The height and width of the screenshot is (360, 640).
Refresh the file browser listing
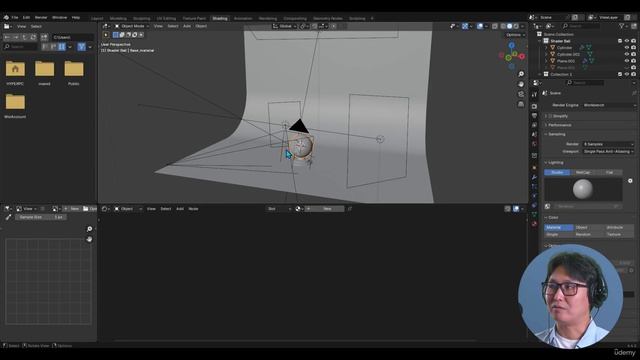(x=33, y=37)
